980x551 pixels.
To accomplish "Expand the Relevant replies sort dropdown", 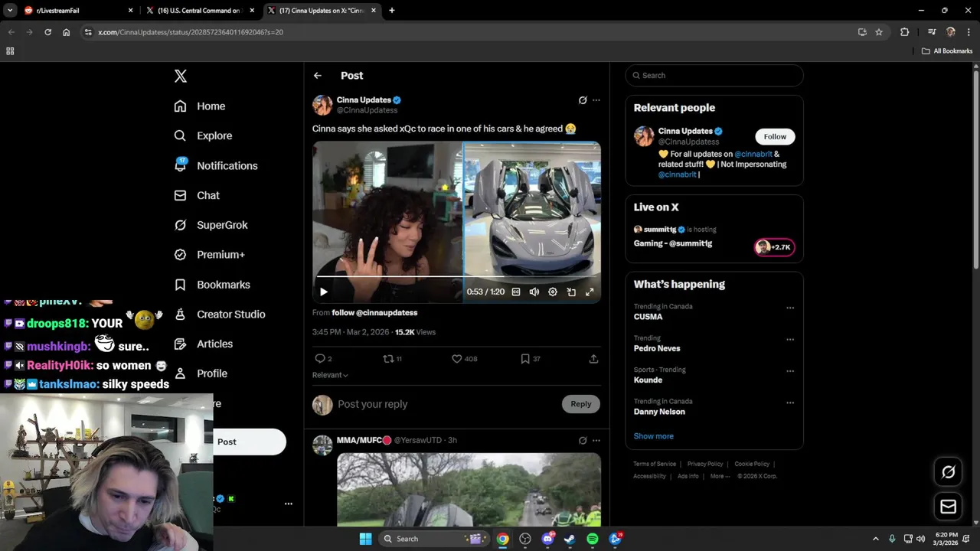I will coord(330,375).
